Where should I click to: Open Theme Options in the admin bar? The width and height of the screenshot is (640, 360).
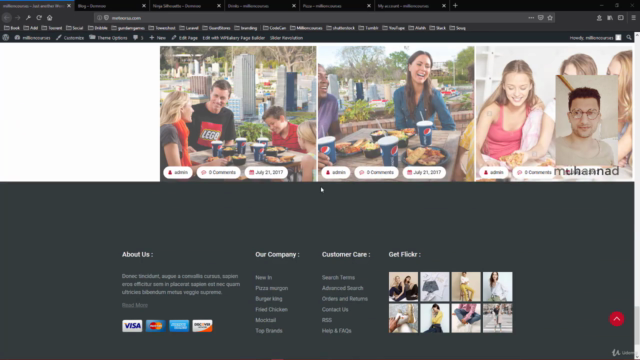pos(108,38)
